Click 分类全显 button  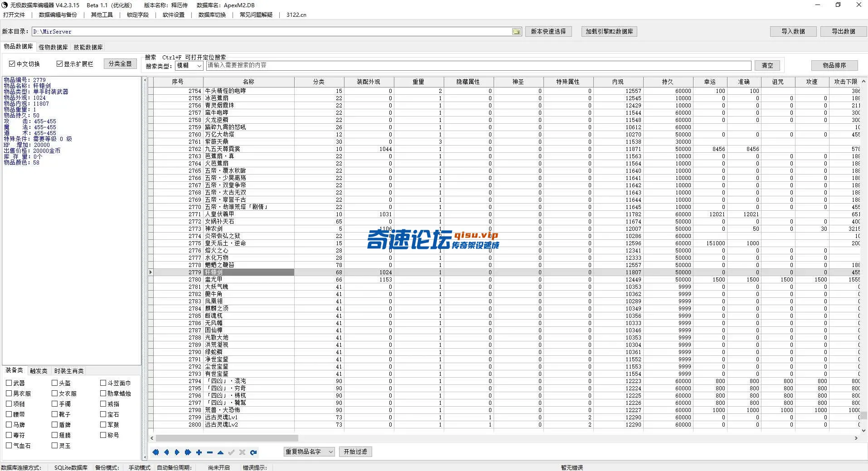(120, 64)
